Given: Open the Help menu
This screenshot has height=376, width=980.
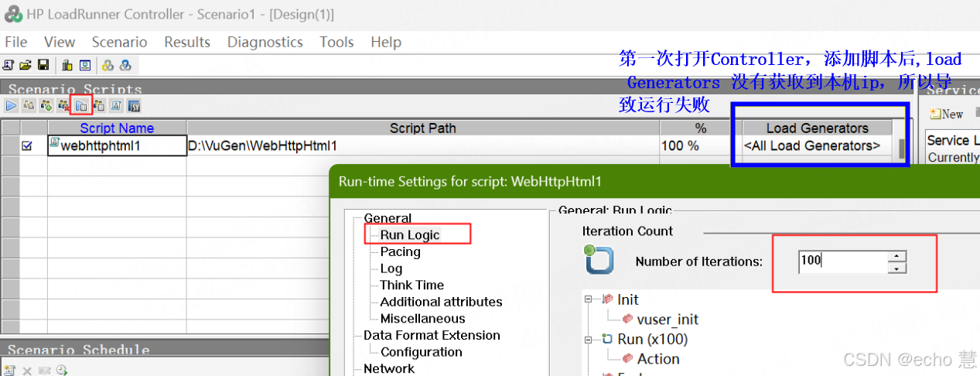Looking at the screenshot, I should click(x=386, y=42).
